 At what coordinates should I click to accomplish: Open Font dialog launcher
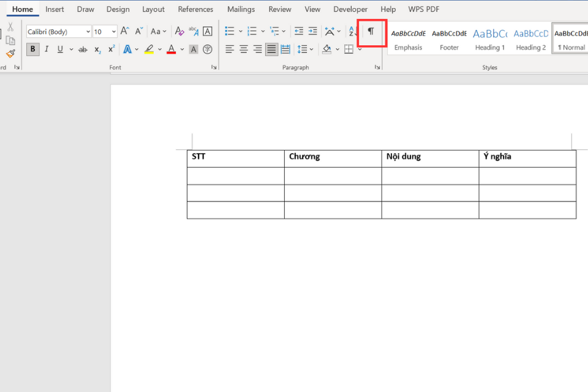click(x=214, y=67)
